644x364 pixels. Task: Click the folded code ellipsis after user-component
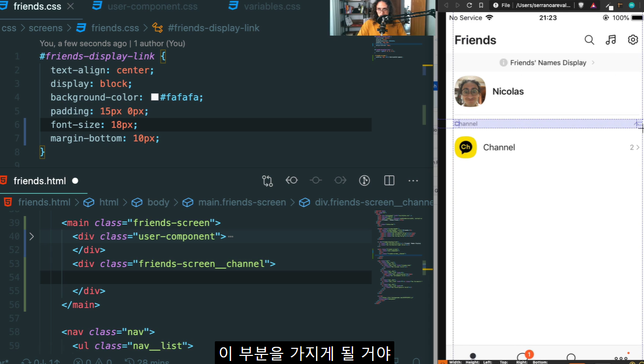pyautogui.click(x=231, y=236)
